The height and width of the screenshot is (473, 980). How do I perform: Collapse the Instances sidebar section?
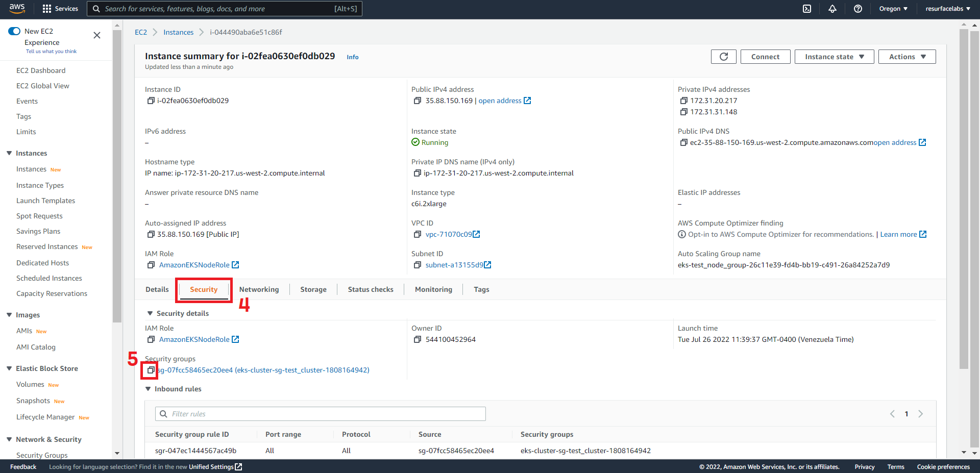(9, 153)
